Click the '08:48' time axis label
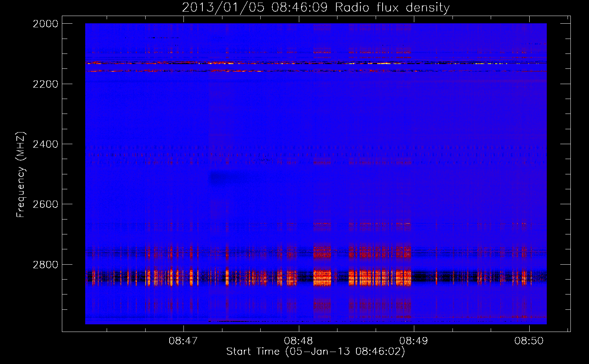 (299, 341)
